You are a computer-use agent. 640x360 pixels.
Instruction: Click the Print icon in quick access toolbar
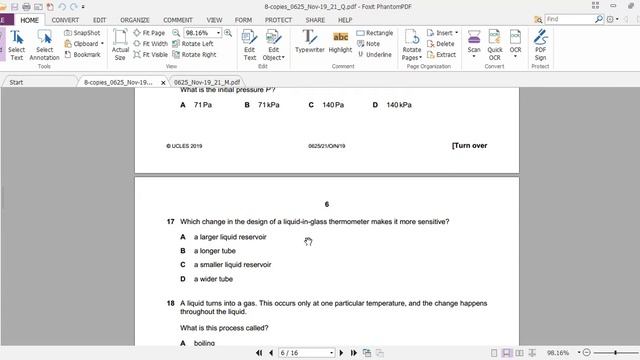tap(26, 7)
